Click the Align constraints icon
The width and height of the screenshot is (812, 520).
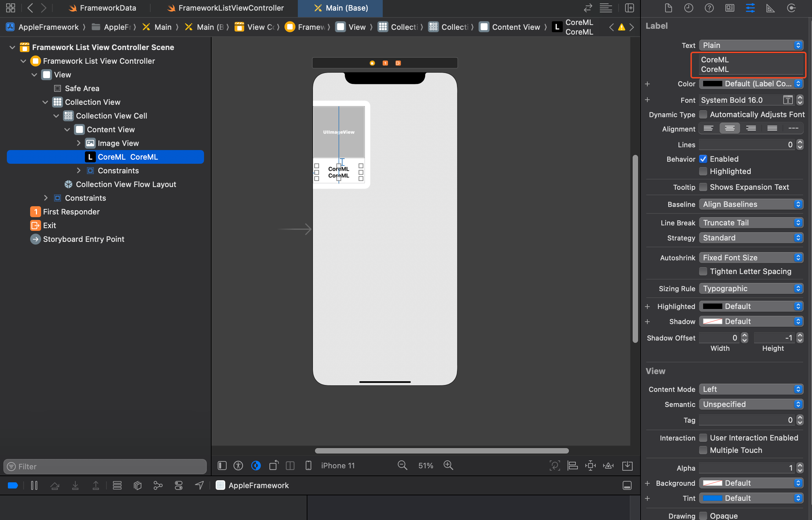[x=572, y=465]
